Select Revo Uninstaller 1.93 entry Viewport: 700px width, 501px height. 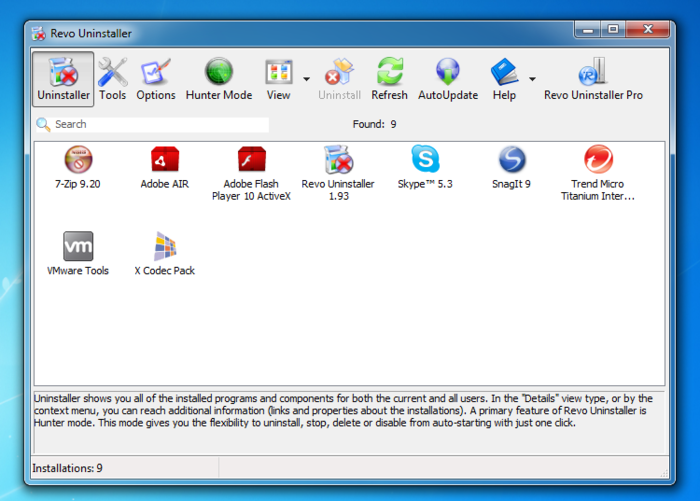[338, 174]
